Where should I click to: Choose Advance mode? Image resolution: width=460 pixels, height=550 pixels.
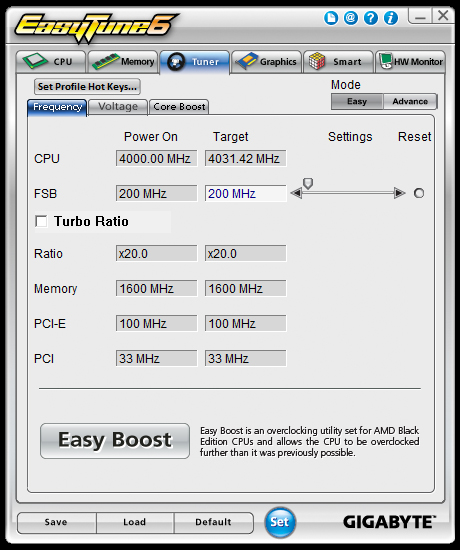(x=410, y=101)
